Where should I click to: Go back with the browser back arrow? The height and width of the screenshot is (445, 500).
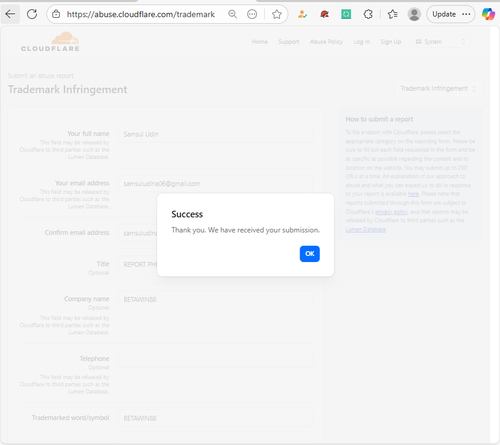point(10,14)
